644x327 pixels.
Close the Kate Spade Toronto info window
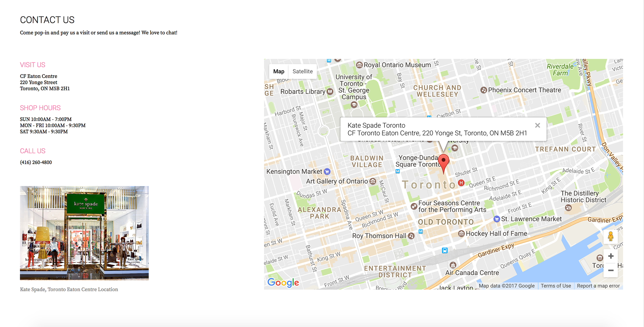[x=537, y=125]
